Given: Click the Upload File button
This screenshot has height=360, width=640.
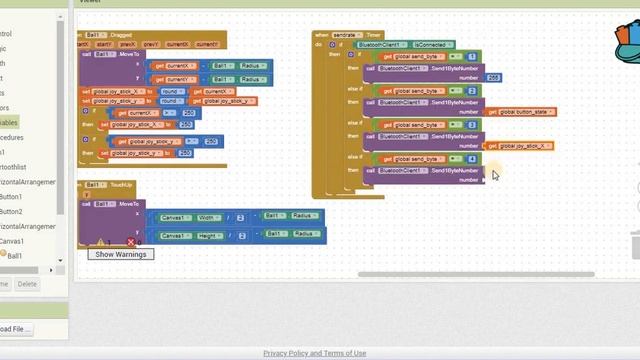Looking at the screenshot, I should pyautogui.click(x=15, y=329).
